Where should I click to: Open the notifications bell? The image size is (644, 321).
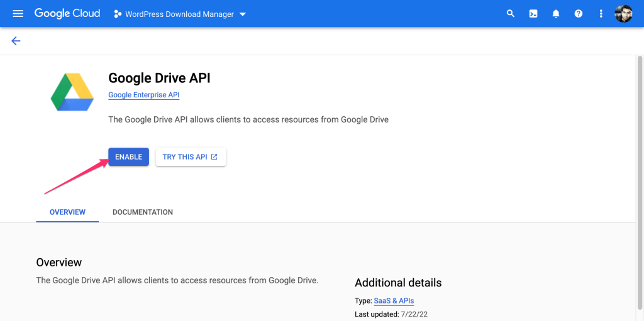click(x=556, y=14)
